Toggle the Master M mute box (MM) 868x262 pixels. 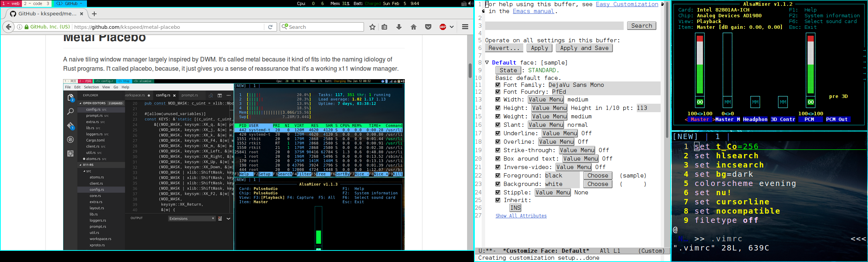pos(728,102)
